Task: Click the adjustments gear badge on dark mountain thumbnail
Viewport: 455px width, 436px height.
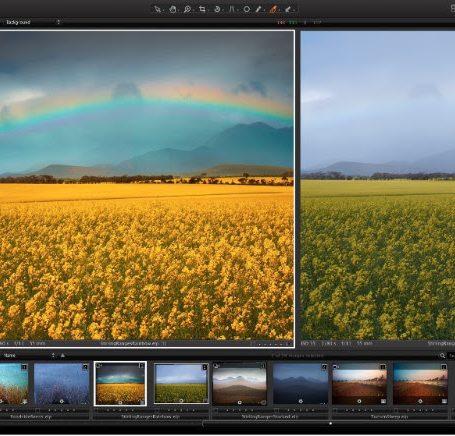Action: point(300,401)
